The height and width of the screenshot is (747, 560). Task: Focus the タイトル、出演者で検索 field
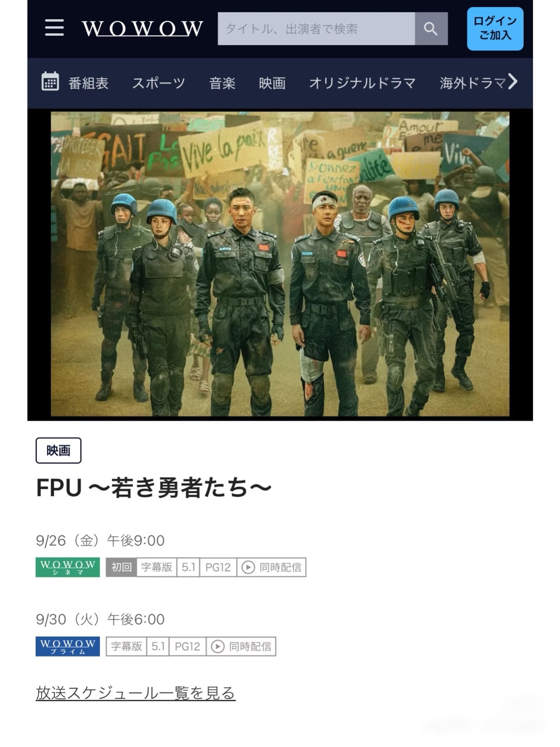316,29
